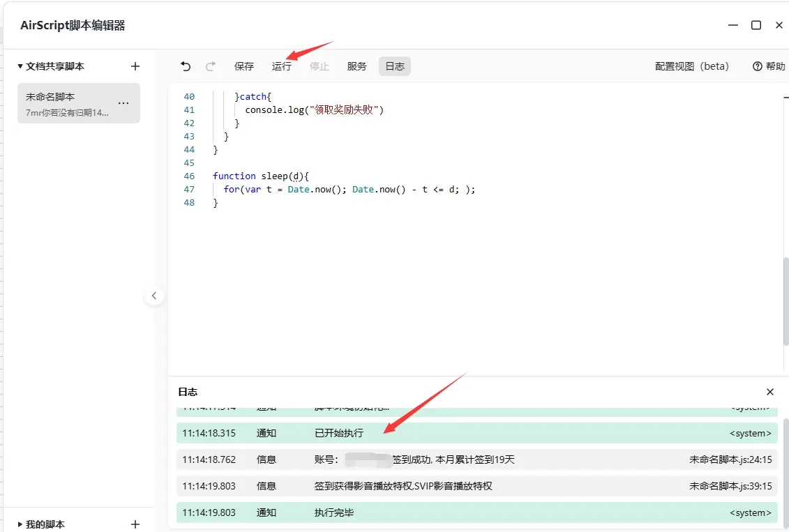Click the 未命名脚本.js:24:15 source link
This screenshot has width=789, height=532.
(x=730, y=459)
